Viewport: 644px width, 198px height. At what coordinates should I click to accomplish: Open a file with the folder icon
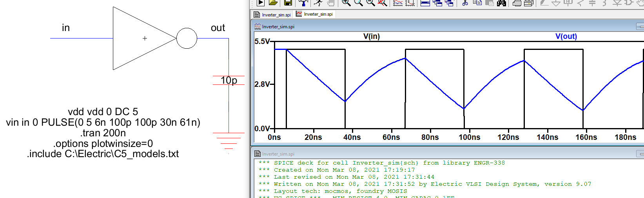273,3
